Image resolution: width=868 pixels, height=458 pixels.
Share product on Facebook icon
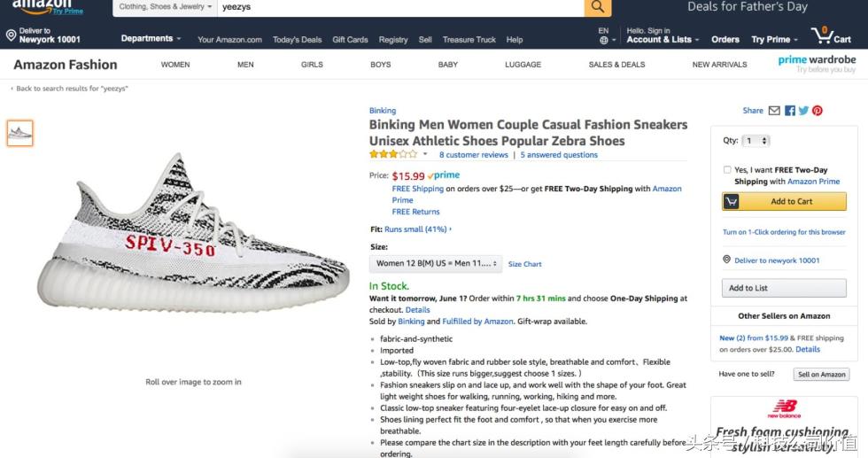tap(789, 111)
